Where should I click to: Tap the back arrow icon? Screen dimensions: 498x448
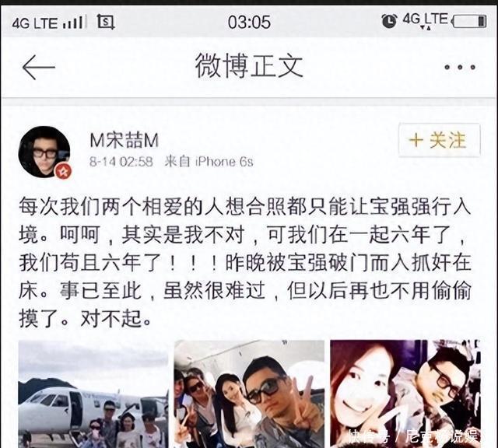click(39, 67)
